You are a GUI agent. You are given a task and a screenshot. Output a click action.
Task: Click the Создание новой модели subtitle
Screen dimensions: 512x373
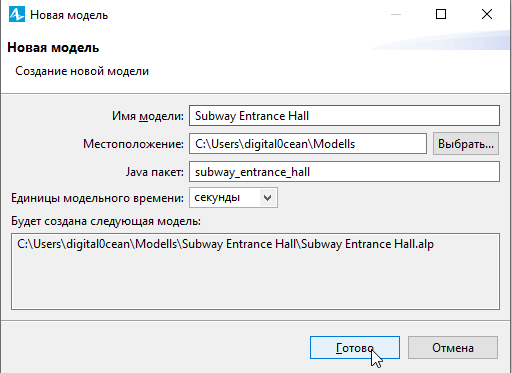coord(82,71)
